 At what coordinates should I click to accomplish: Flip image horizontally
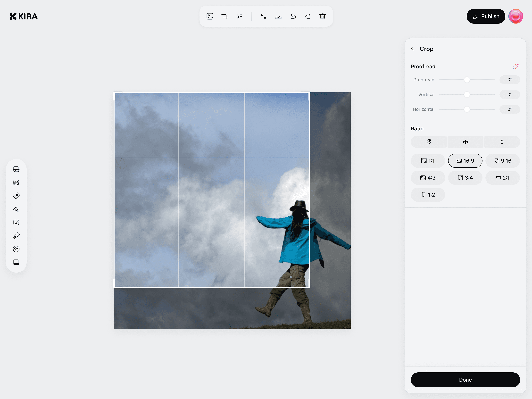(465, 142)
